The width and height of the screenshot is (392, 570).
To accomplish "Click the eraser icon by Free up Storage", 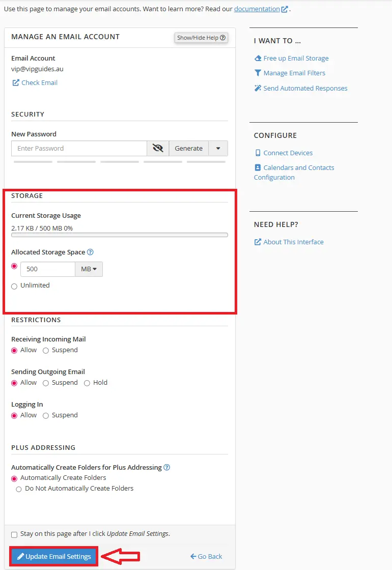I will pyautogui.click(x=258, y=58).
